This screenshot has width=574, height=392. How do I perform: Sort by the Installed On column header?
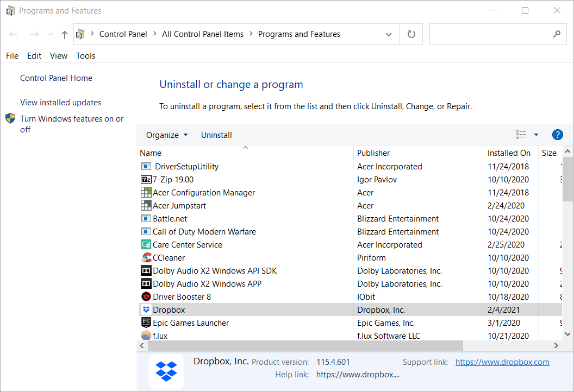point(511,153)
